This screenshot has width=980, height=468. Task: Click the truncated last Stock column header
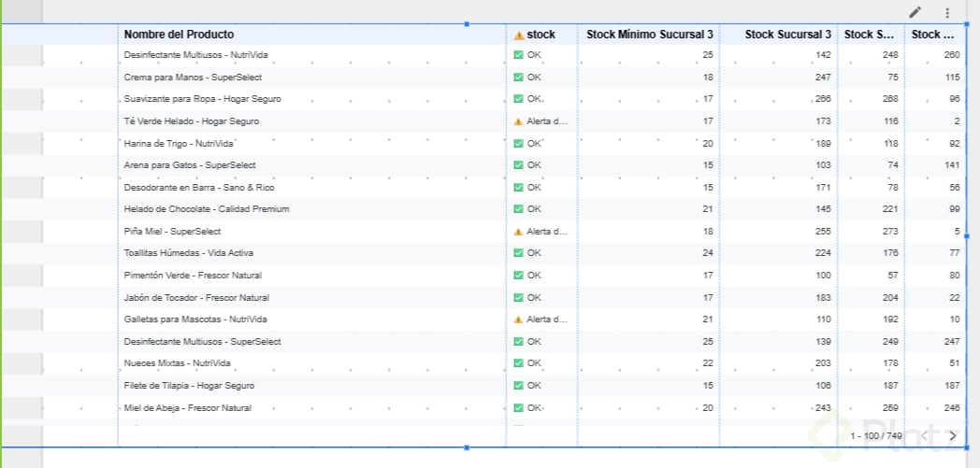click(x=933, y=35)
